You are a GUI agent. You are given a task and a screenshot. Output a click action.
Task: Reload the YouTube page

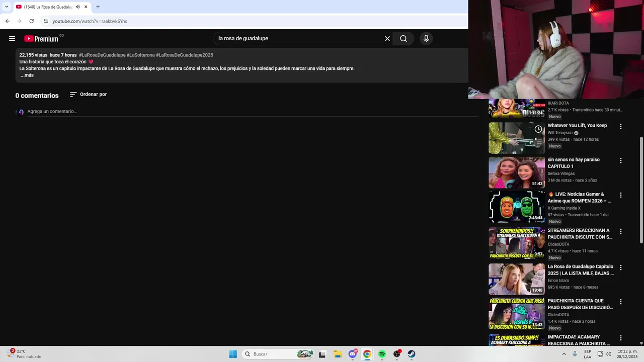tap(31, 21)
